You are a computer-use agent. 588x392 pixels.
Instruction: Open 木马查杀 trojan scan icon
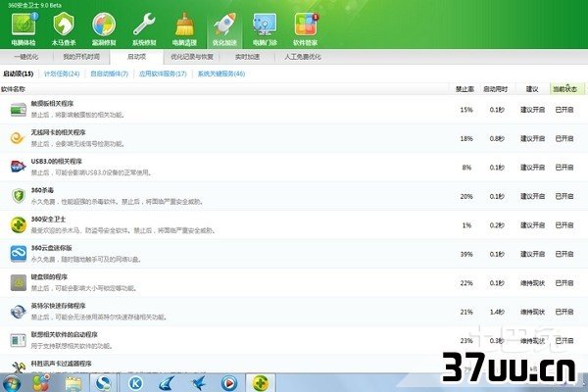click(x=64, y=28)
